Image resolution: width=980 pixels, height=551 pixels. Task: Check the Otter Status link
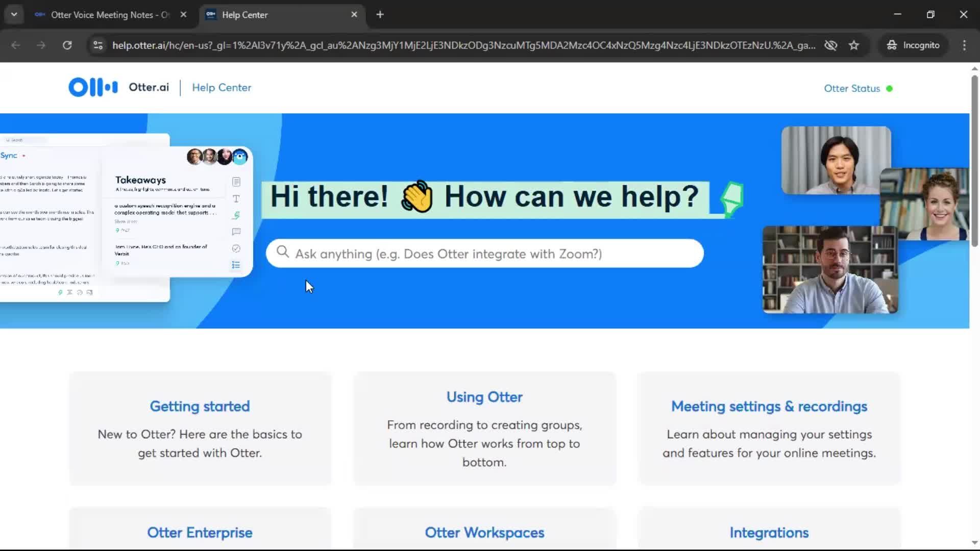point(852,88)
